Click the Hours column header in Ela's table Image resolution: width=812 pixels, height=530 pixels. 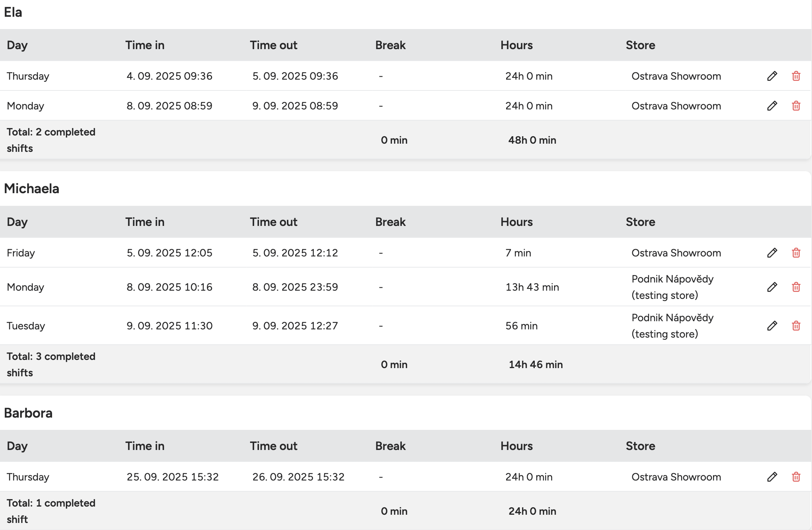[x=517, y=45]
